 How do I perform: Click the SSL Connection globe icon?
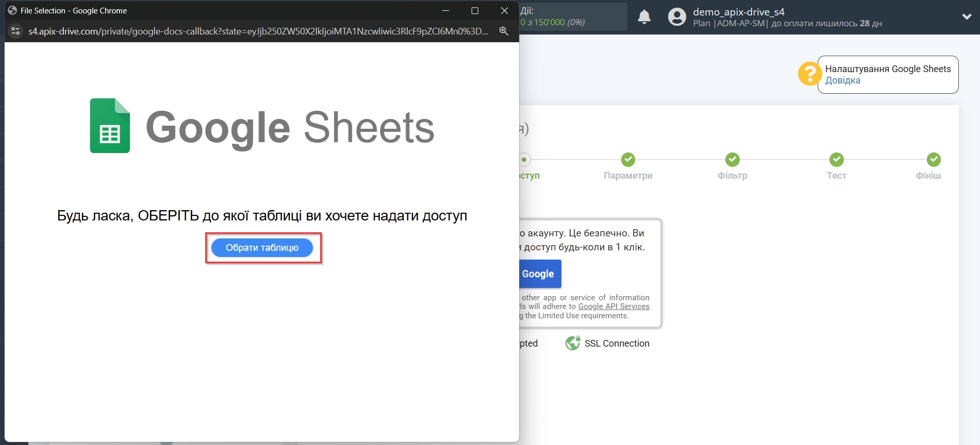pos(573,343)
